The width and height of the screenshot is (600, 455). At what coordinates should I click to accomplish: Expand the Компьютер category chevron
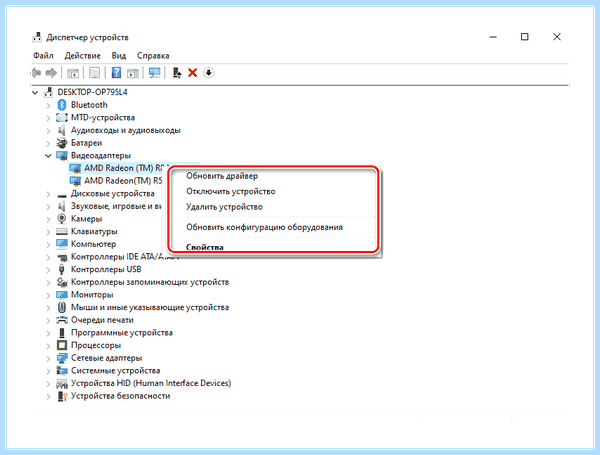point(48,244)
